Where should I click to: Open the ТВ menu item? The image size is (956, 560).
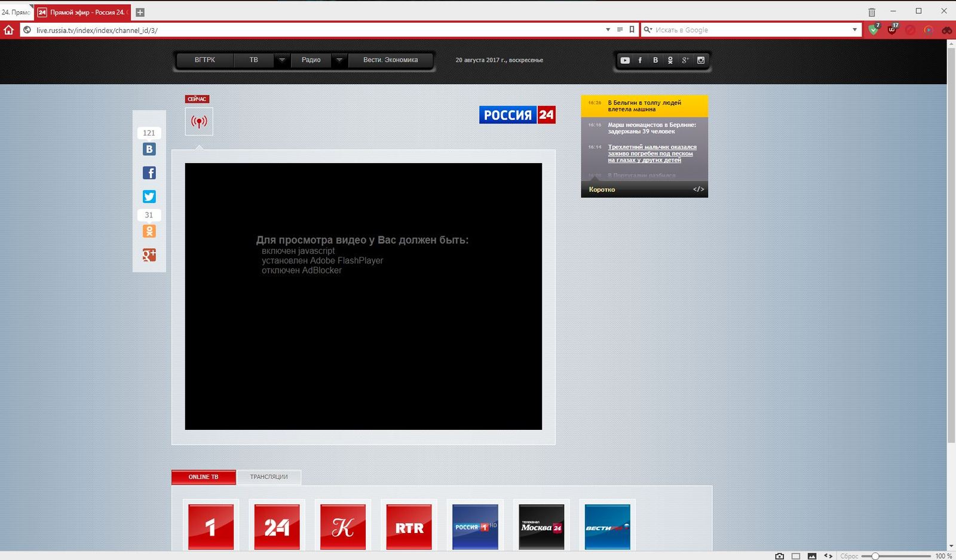(x=254, y=60)
